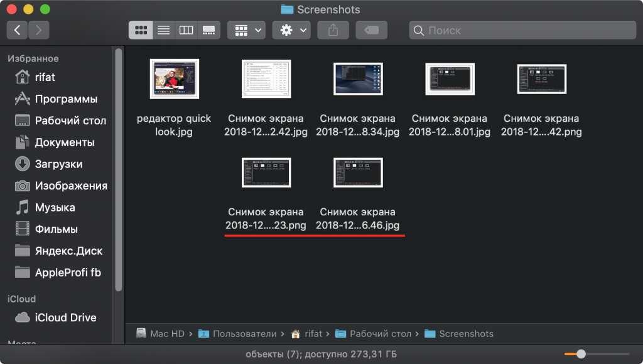Open the group-by arrangement dropdown
Viewport: 643px width, 364px height.
tap(246, 29)
